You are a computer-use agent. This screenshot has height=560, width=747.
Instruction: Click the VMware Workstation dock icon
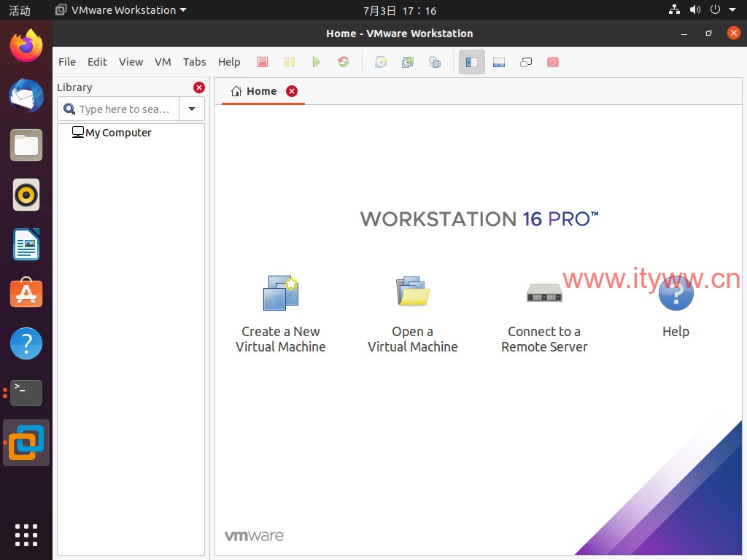tap(26, 443)
